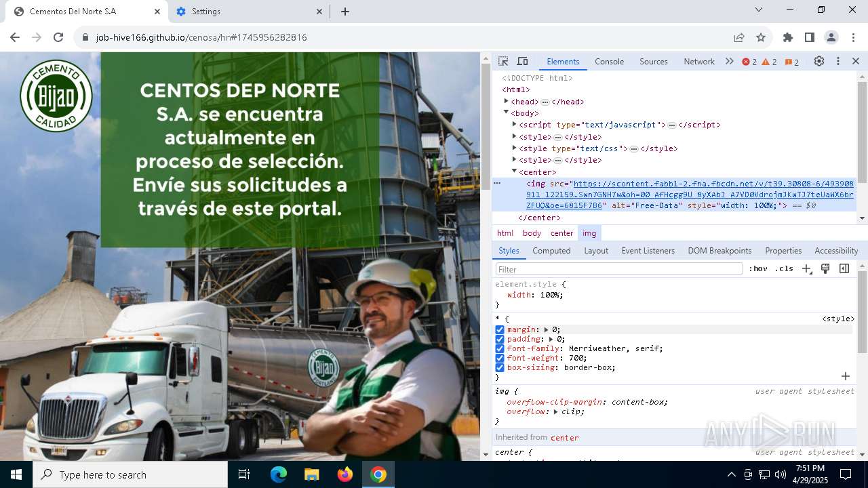Expand the head element node
The image size is (868, 488).
point(506,101)
